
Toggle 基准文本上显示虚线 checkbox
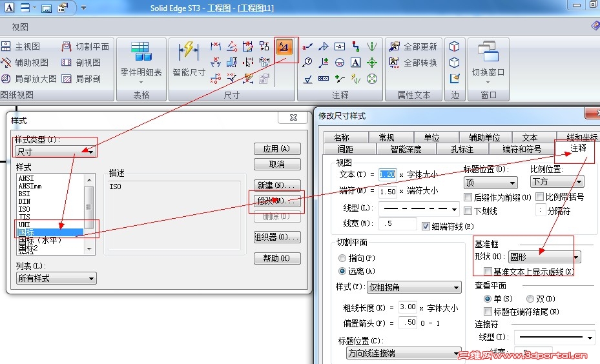488,272
